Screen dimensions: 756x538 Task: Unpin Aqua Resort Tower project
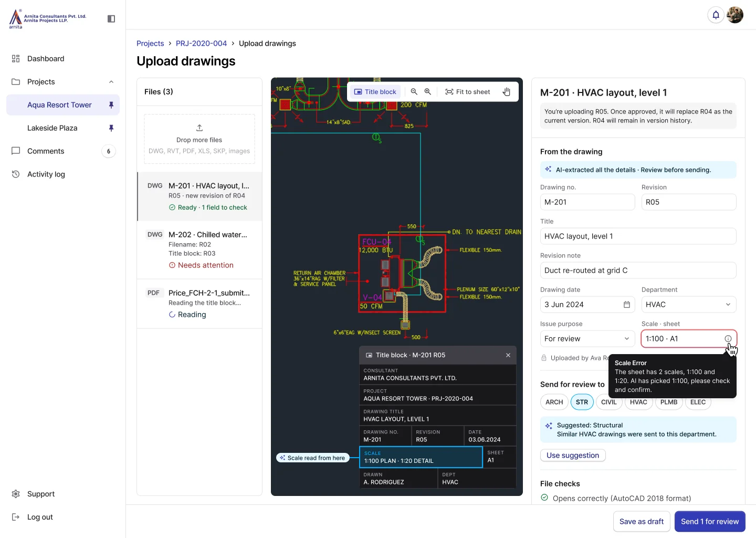(x=111, y=105)
